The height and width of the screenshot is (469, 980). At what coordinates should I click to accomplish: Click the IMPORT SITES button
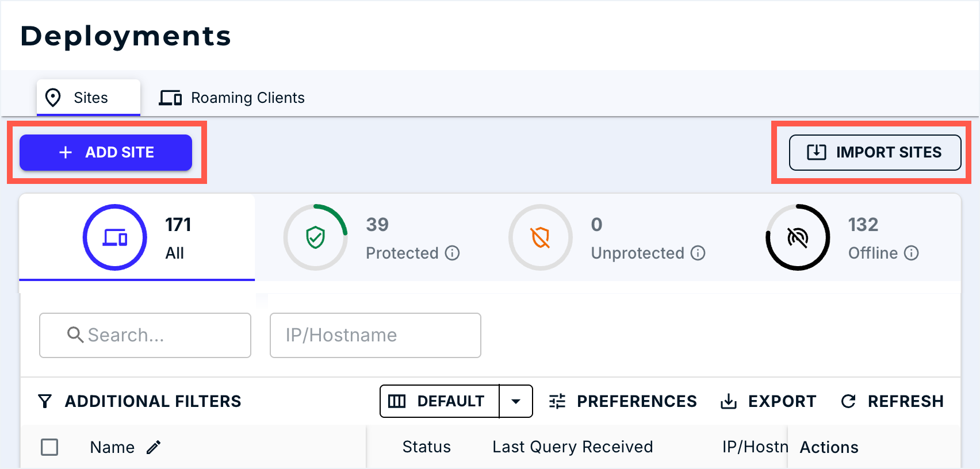click(875, 152)
